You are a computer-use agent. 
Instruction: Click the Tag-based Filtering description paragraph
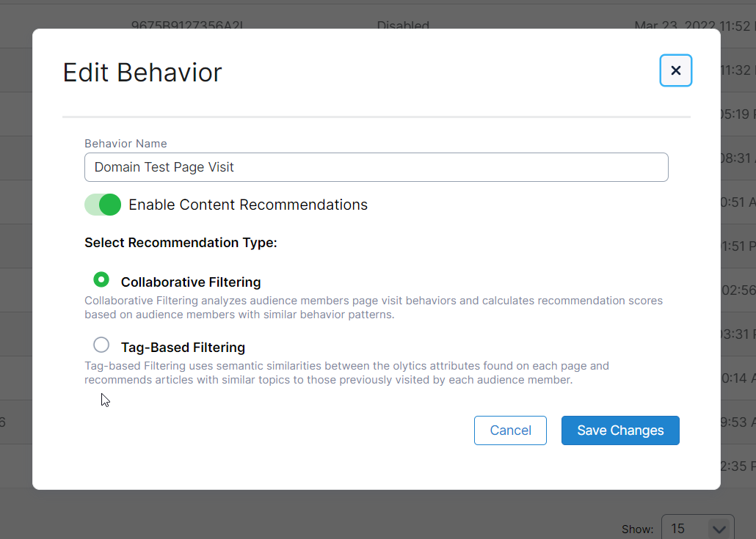346,373
